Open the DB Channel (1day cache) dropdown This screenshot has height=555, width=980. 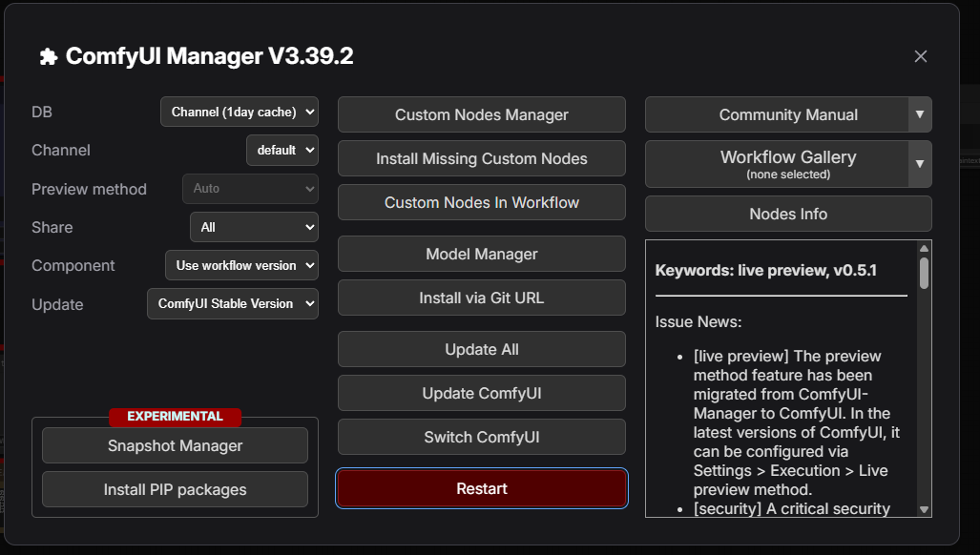[x=240, y=112]
